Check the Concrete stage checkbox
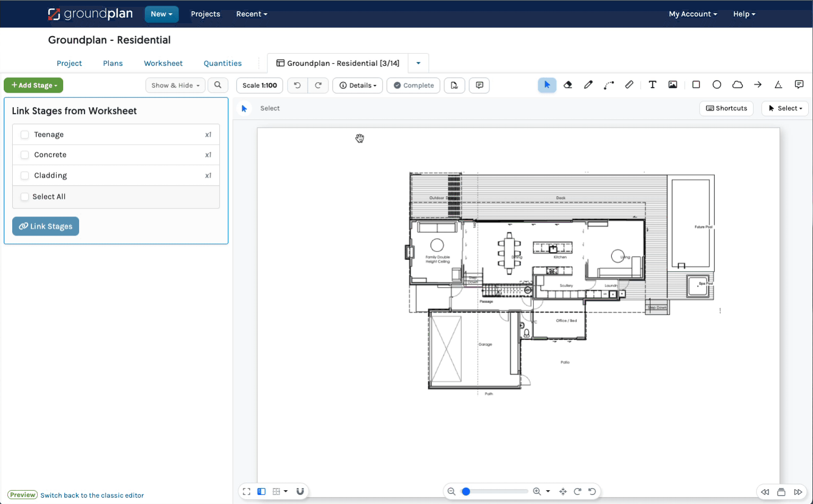 pos(24,155)
